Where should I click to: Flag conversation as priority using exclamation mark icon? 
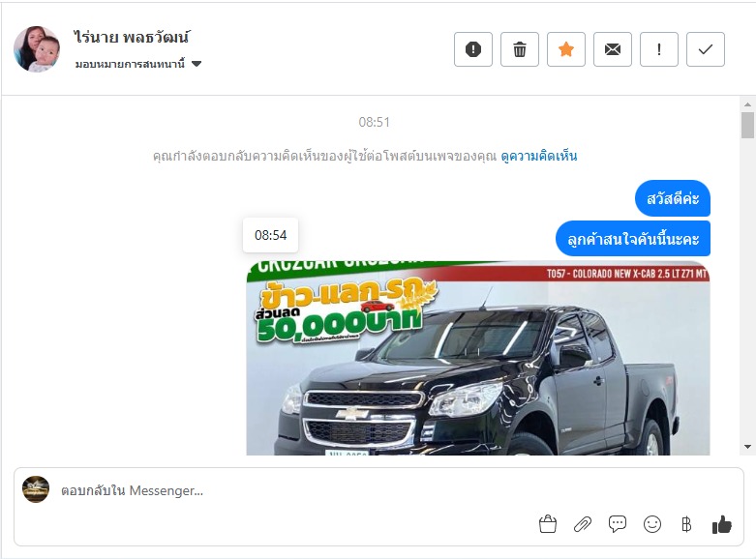pyautogui.click(x=658, y=49)
